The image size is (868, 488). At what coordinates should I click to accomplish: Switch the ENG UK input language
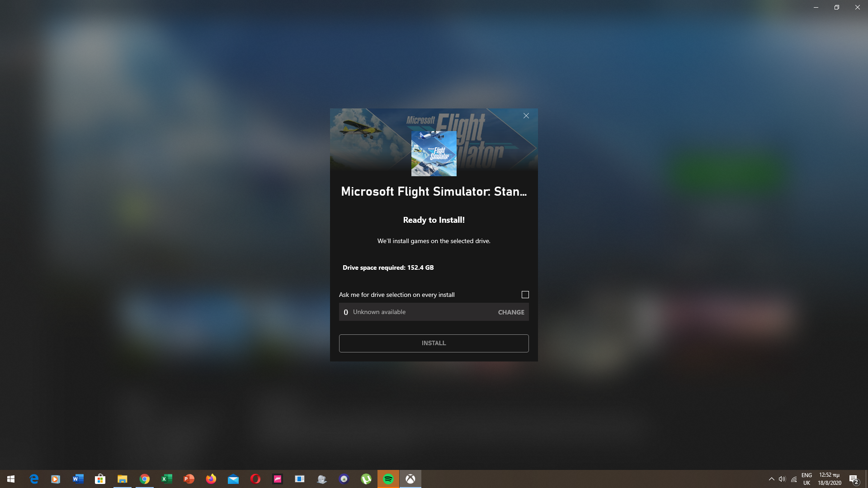point(807,479)
